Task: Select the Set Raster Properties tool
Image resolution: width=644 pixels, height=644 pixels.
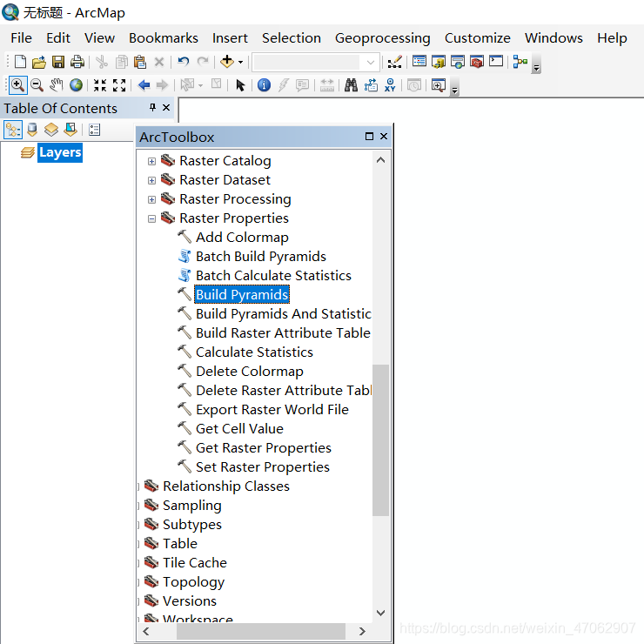Action: (263, 467)
